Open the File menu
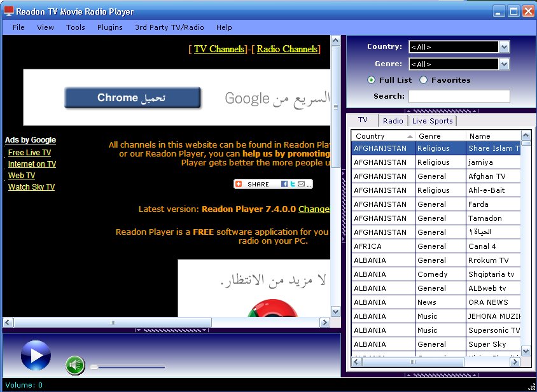 pyautogui.click(x=18, y=27)
